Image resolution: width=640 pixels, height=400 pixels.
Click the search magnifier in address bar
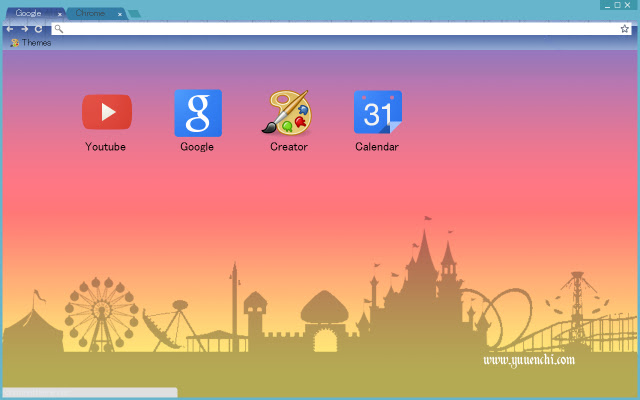coord(59,29)
